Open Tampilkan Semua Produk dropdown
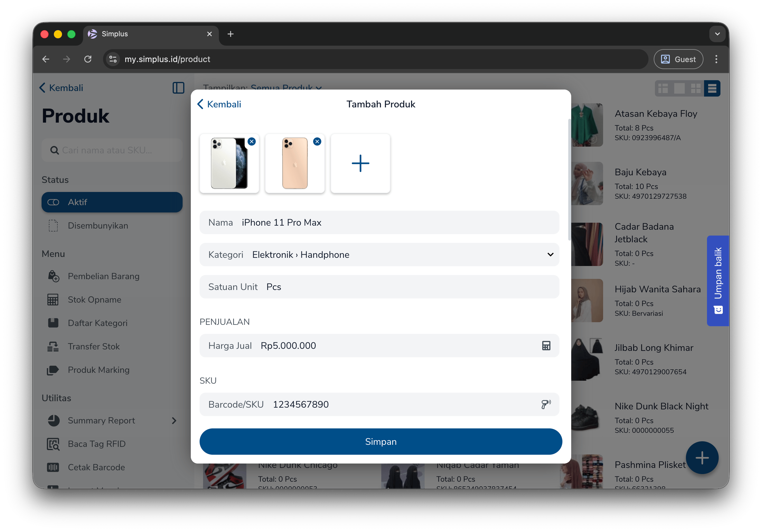The image size is (762, 532). (286, 87)
